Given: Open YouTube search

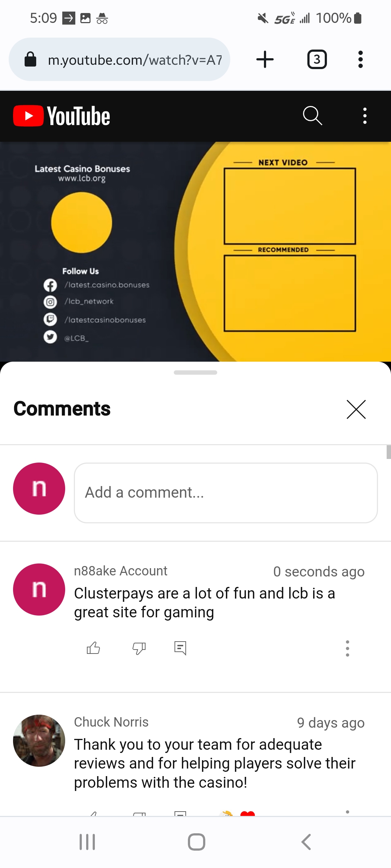Looking at the screenshot, I should point(312,116).
